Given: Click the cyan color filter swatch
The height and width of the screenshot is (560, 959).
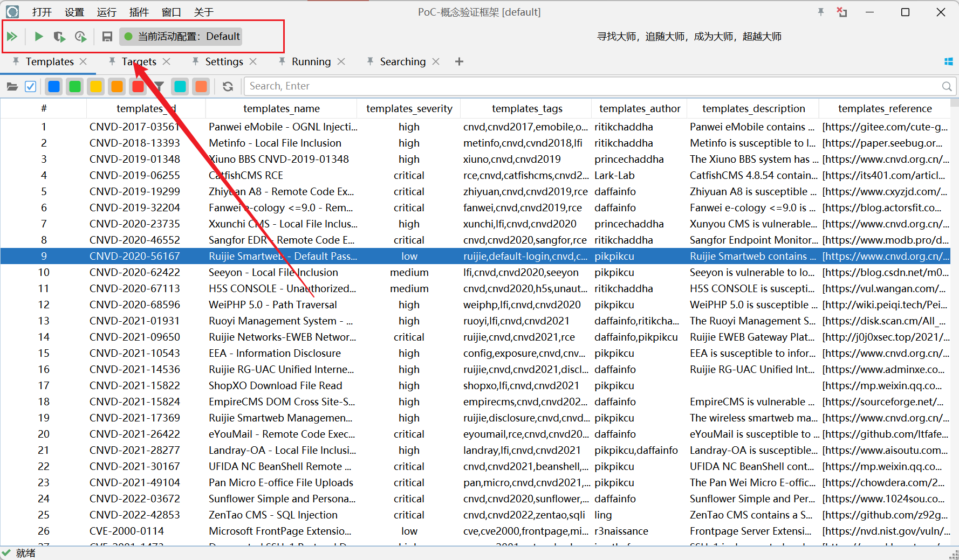Looking at the screenshot, I should point(180,86).
